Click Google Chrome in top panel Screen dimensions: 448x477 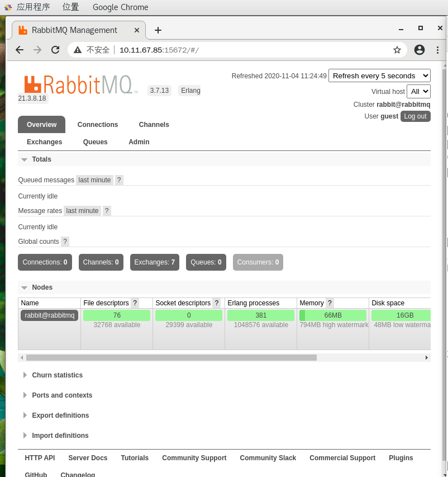[x=120, y=7]
